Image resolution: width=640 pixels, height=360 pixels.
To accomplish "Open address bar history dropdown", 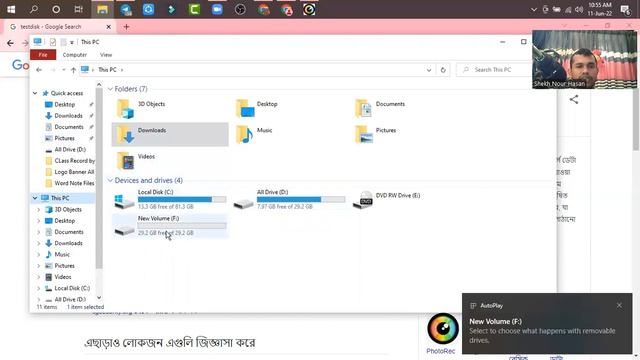I will pos(429,70).
